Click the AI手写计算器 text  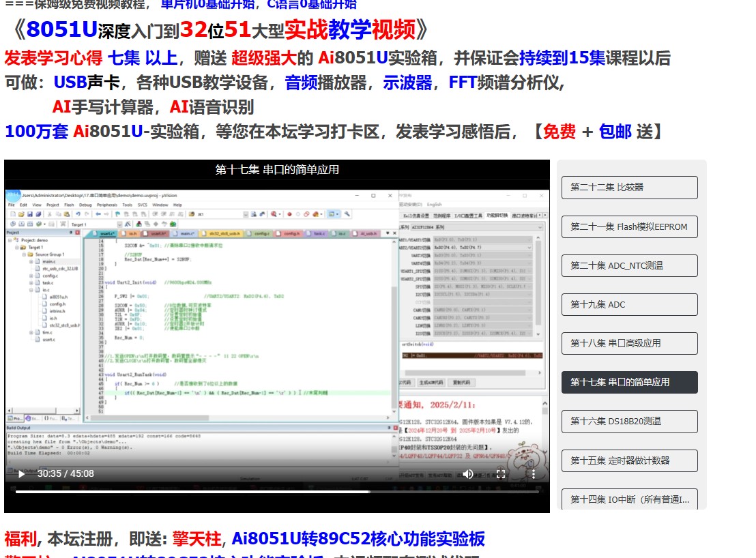pos(102,107)
